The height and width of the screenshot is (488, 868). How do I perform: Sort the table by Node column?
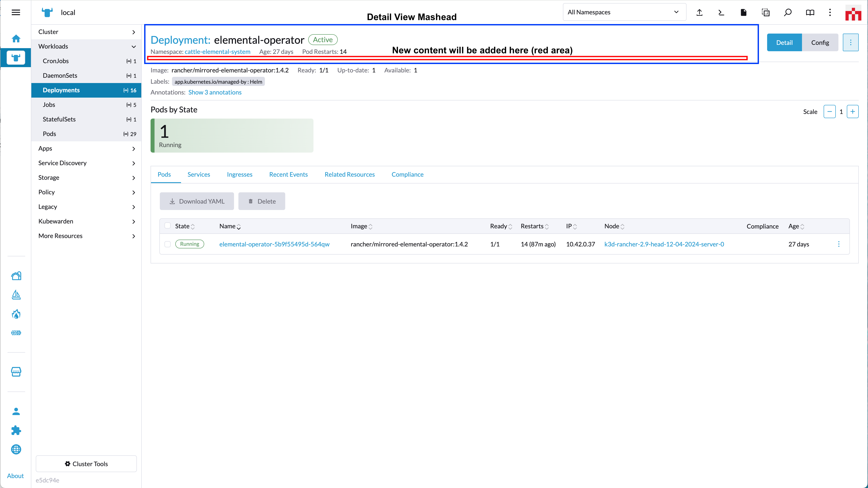tap(614, 226)
